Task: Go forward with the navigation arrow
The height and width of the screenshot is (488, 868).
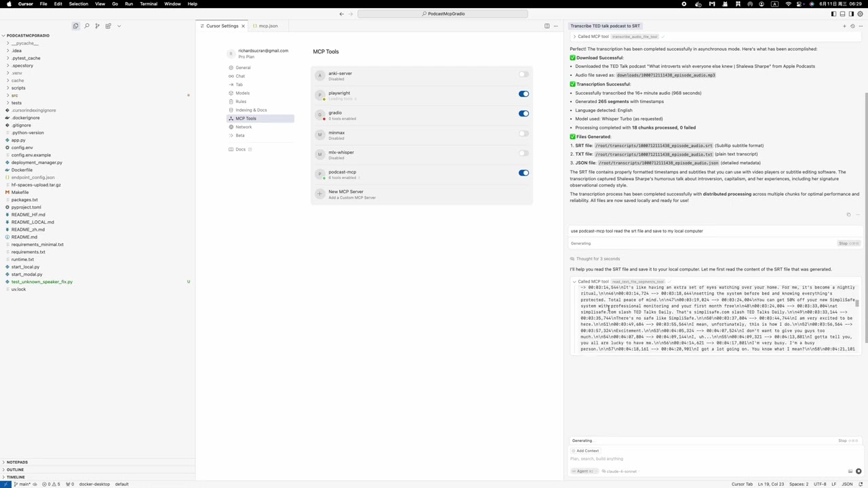Action: tap(351, 14)
